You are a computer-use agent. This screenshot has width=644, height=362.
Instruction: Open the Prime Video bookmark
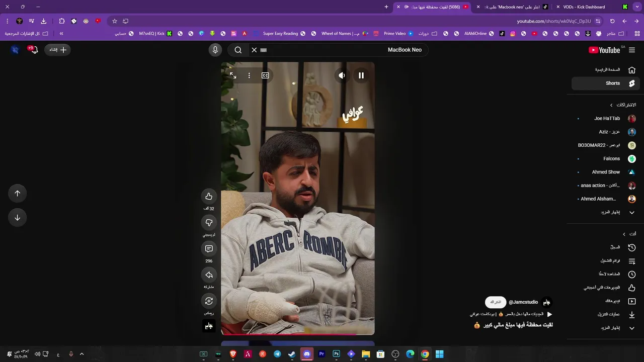(x=399, y=34)
